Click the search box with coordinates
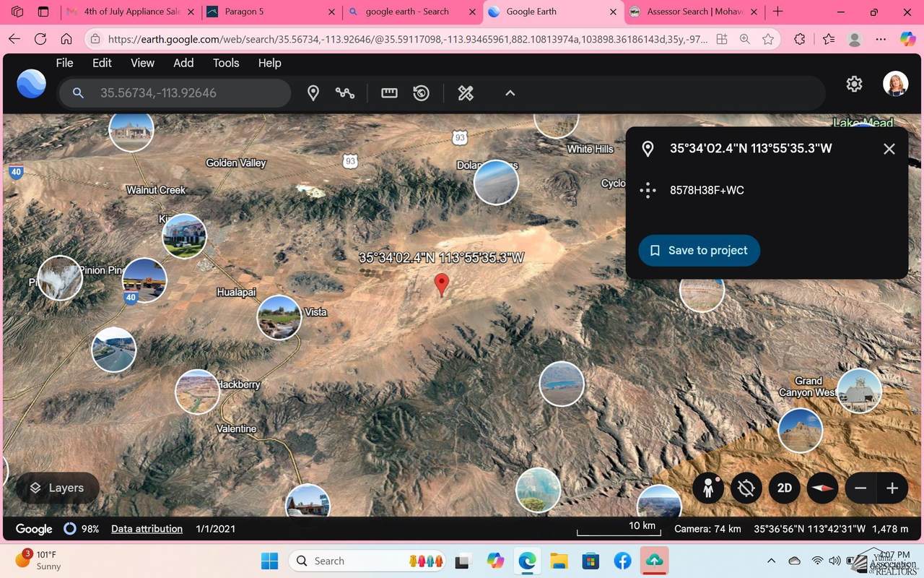 pos(188,92)
